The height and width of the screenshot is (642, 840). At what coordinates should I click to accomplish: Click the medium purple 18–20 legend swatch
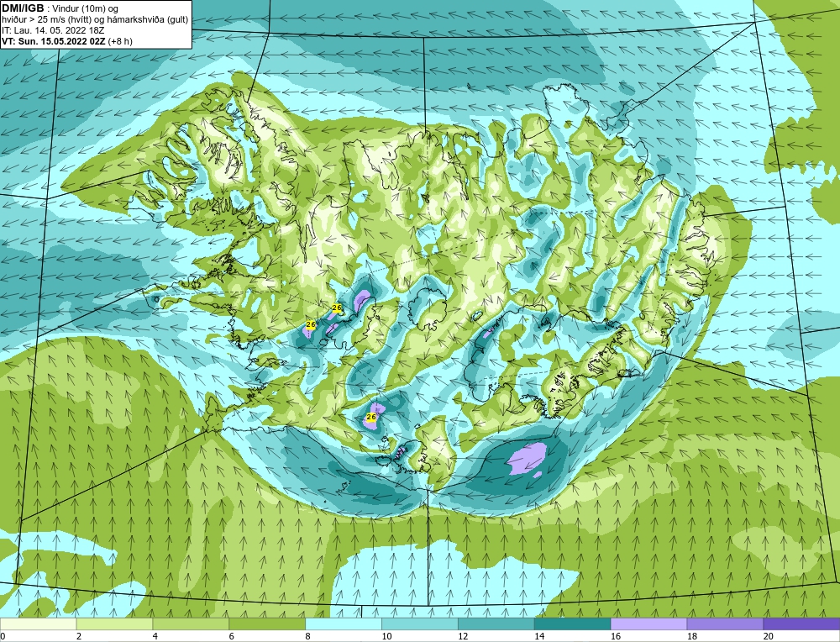click(726, 624)
